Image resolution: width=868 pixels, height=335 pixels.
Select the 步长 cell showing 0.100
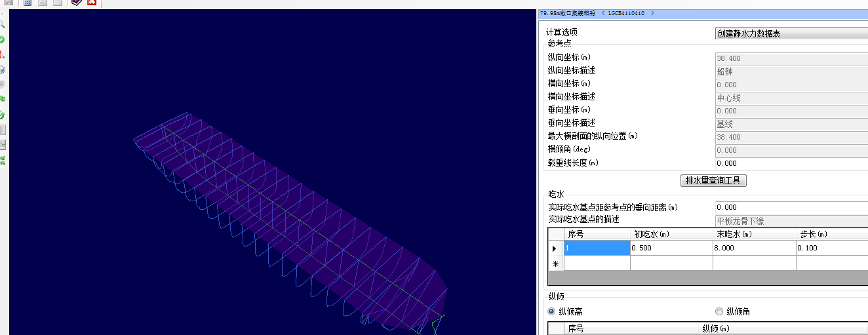coord(831,248)
